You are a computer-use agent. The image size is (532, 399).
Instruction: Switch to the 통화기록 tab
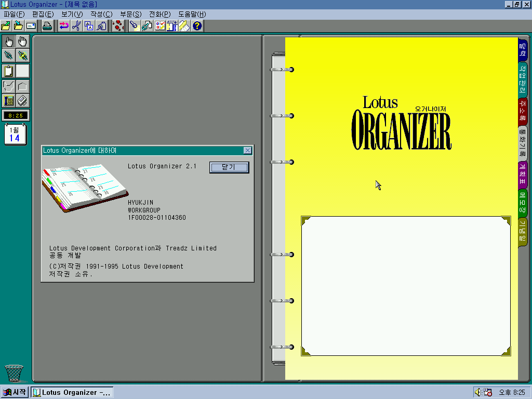coord(523,143)
